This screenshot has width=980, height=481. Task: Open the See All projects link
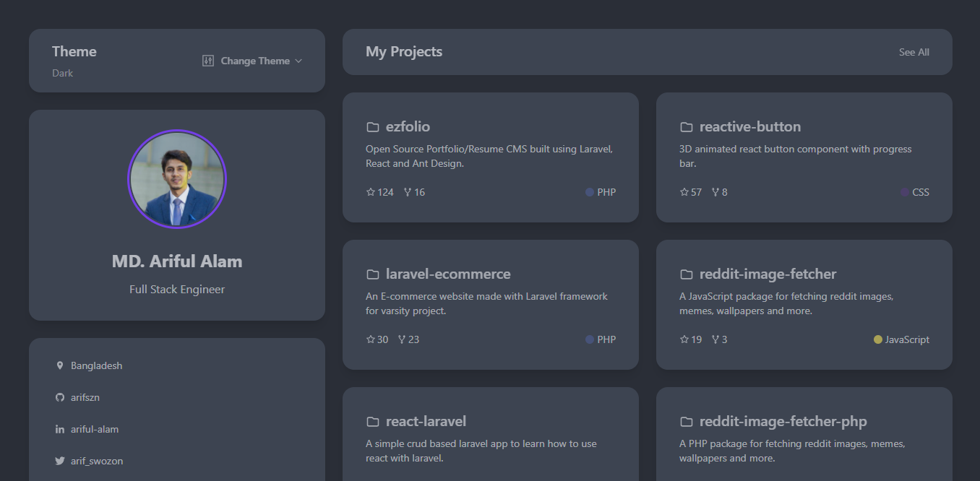(914, 52)
